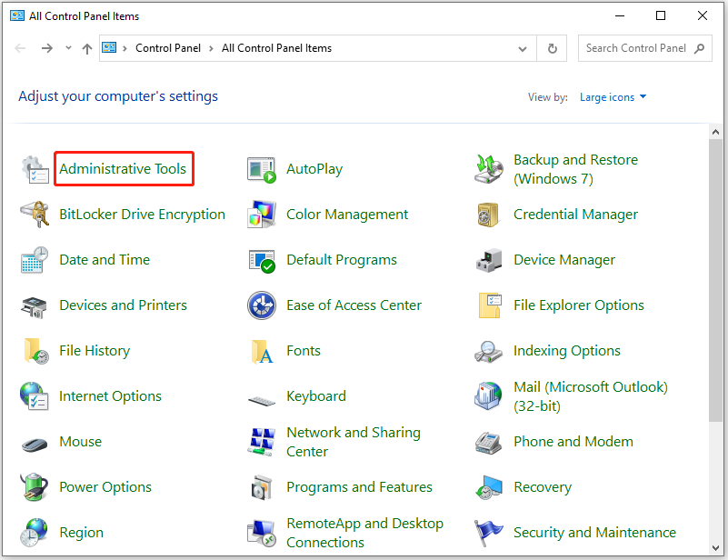Viewport: 728px width, 560px height.
Task: Click the search magnifier icon
Action: pos(700,48)
